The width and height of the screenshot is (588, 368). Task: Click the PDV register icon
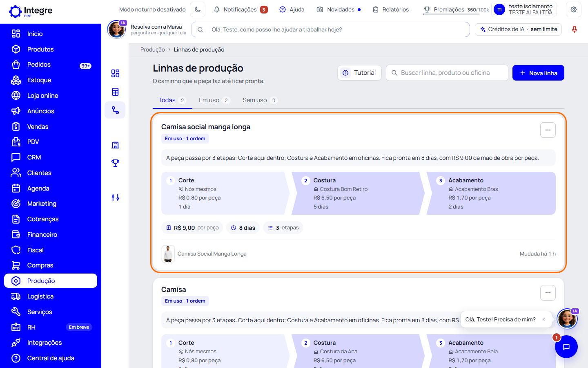coord(16,142)
